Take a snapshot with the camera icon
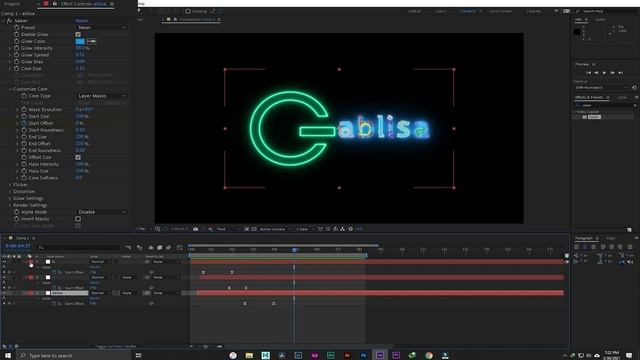The height and width of the screenshot is (360, 640). tap(196, 229)
